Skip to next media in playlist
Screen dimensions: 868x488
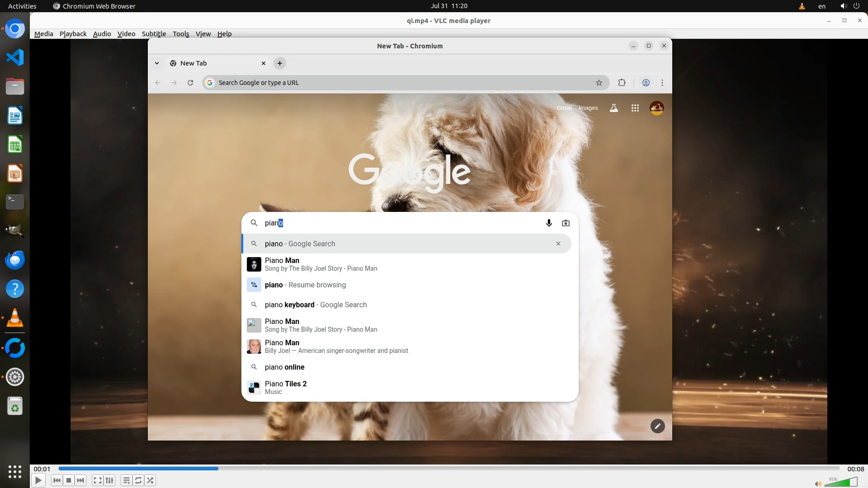pyautogui.click(x=80, y=480)
